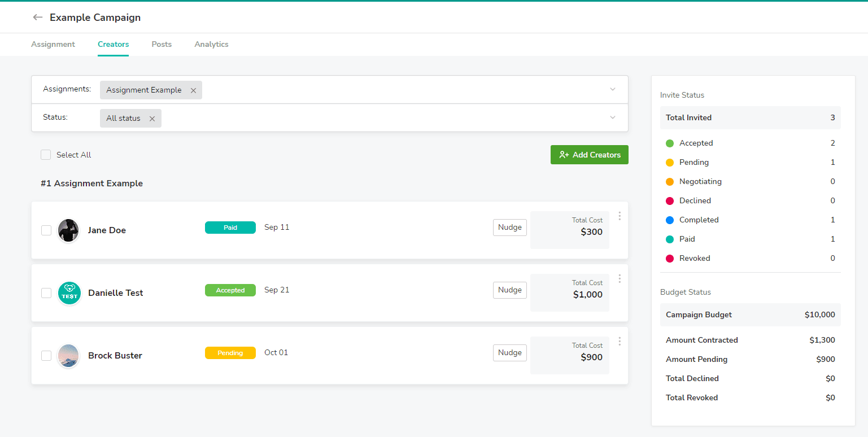Expand the Status filter dropdown chevron
The width and height of the screenshot is (868, 437).
pos(613,117)
